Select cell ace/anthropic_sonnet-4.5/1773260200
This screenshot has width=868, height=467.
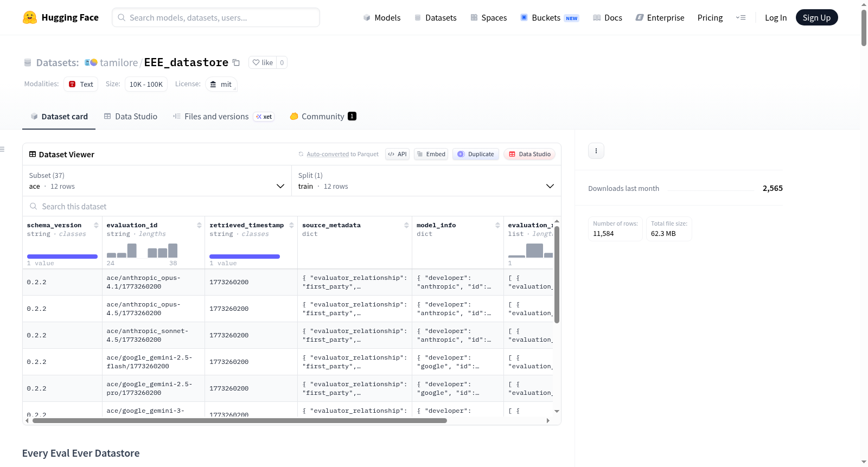tap(154, 335)
